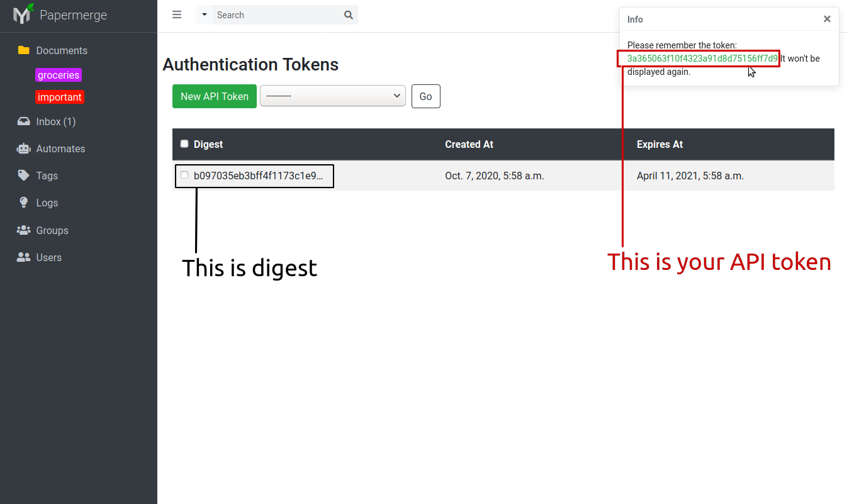
Task: Click the Groups people icon
Action: point(24,230)
